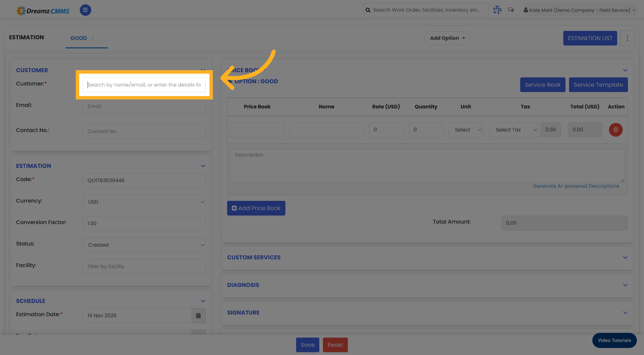
Task: Open chat messages icon in the top bar
Action: click(511, 10)
